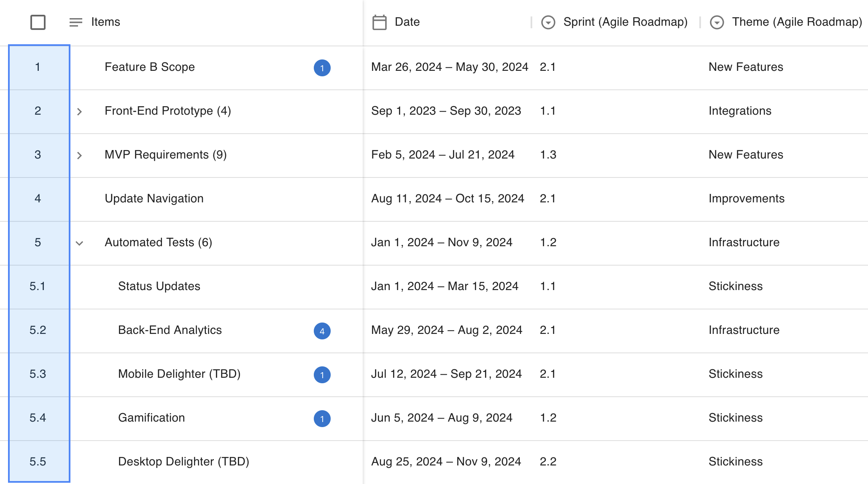Click the Integrations theme cell
Image resolution: width=868 pixels, height=484 pixels.
(740, 111)
